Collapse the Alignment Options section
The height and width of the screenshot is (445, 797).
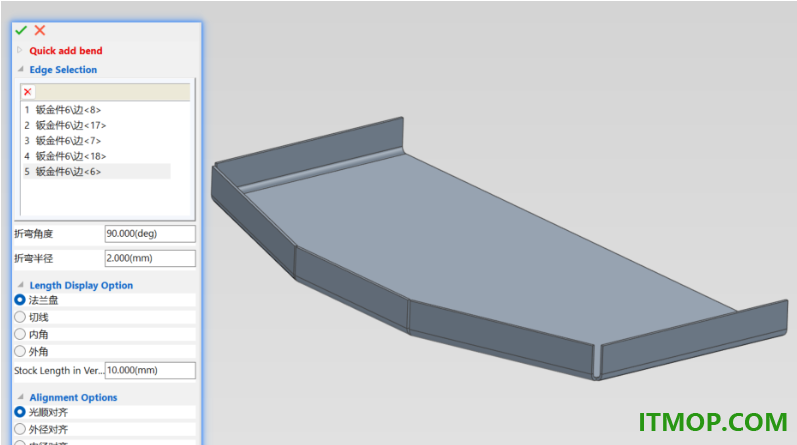(20, 397)
